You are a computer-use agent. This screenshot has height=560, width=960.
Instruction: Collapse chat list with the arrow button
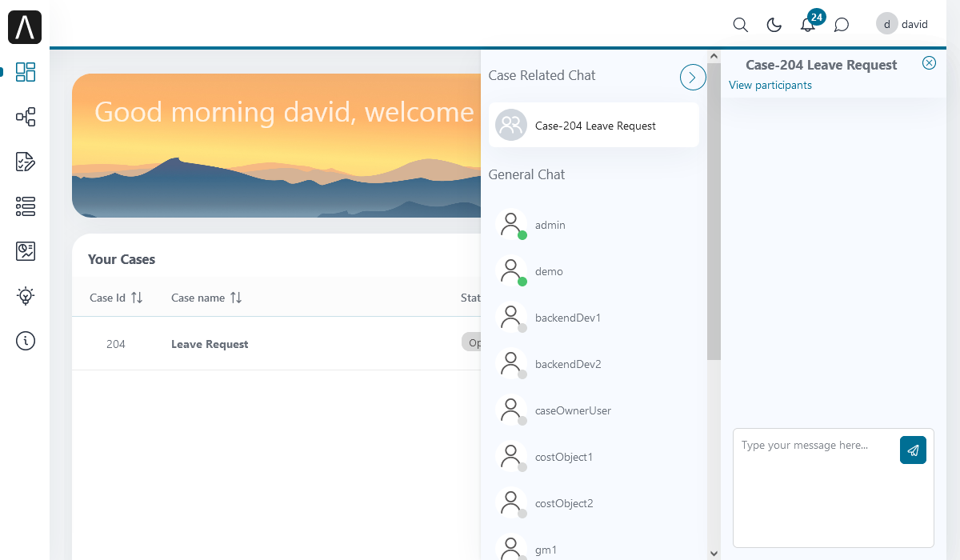693,77
